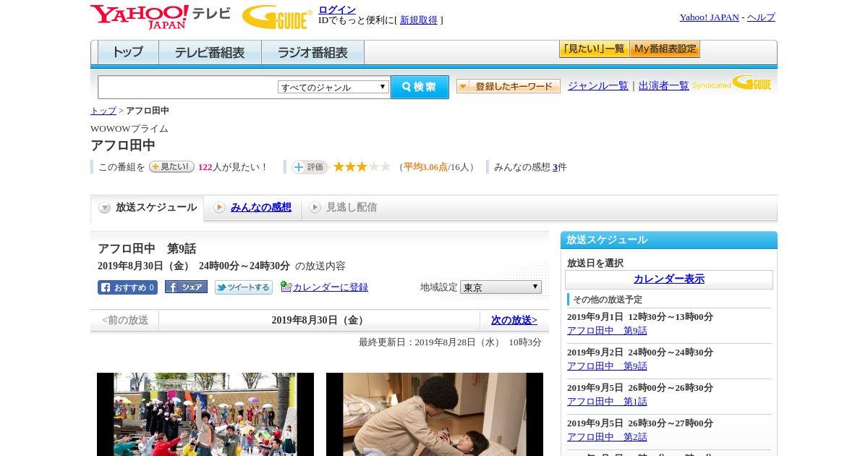The width and height of the screenshot is (868, 456).
Task: Open the ヘルプ help link
Action: click(x=761, y=17)
